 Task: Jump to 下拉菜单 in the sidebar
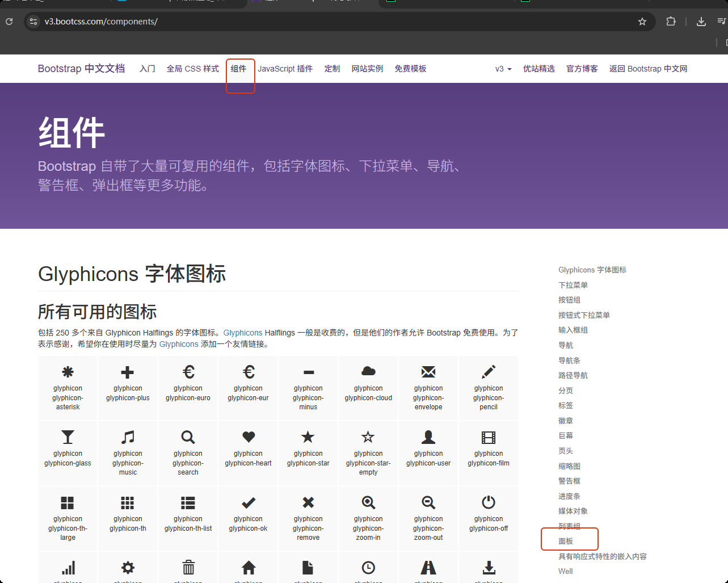573,285
